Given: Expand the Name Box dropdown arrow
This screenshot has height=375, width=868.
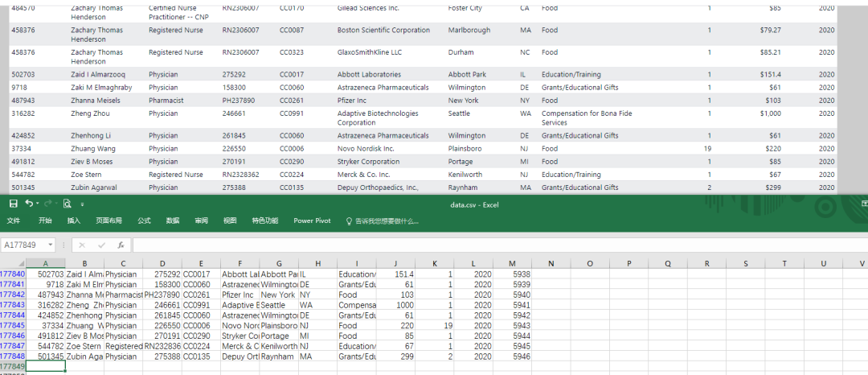Looking at the screenshot, I should (51, 245).
